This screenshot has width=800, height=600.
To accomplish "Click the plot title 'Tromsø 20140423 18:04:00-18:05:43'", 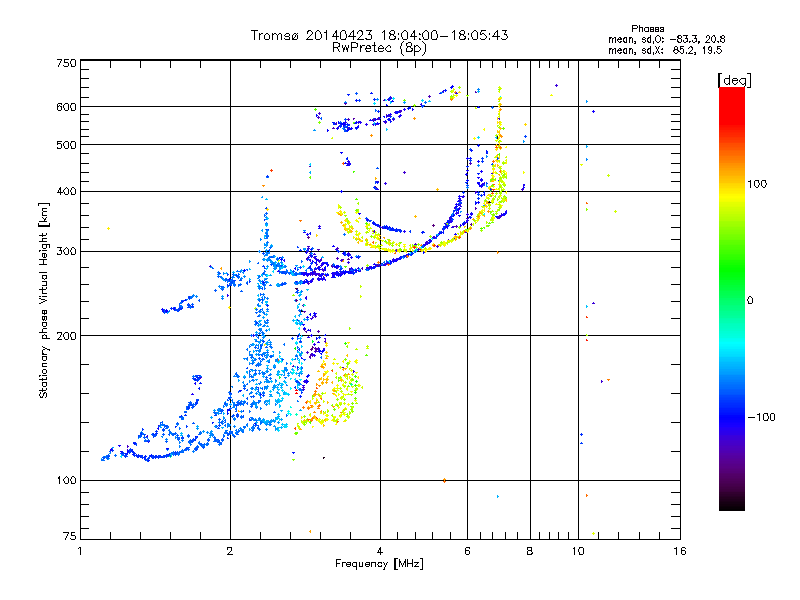I will [x=379, y=35].
